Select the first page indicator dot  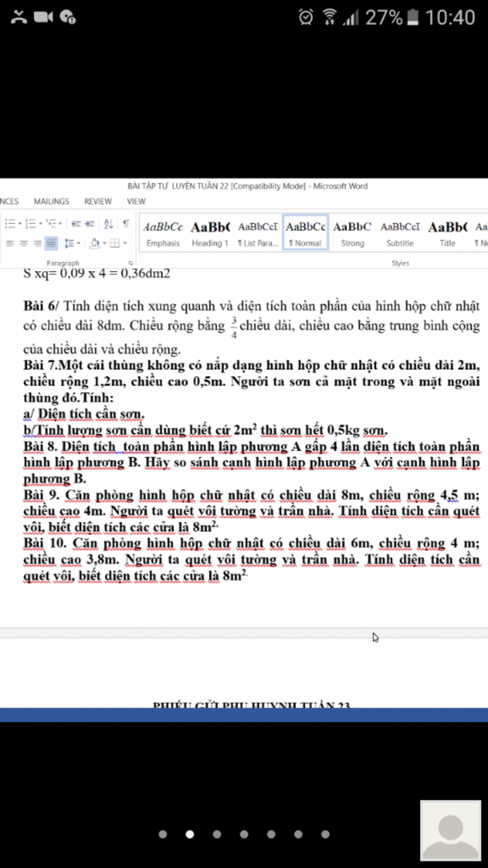coord(163,834)
